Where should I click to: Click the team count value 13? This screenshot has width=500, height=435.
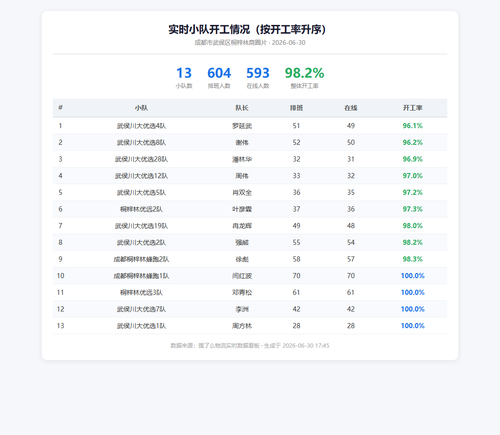pyautogui.click(x=184, y=73)
